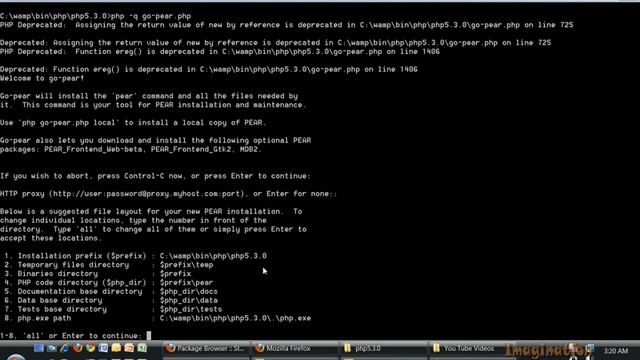
Task: Click 'Below is a suggested file layout' line
Action: coord(151,211)
